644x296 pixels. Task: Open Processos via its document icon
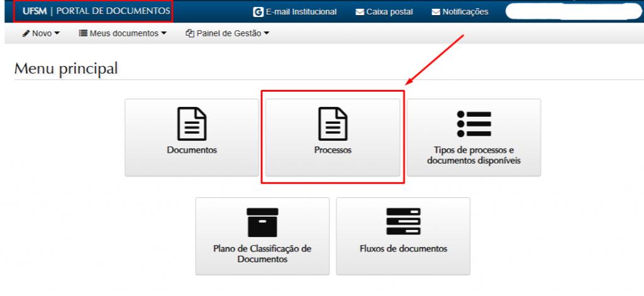click(x=333, y=124)
